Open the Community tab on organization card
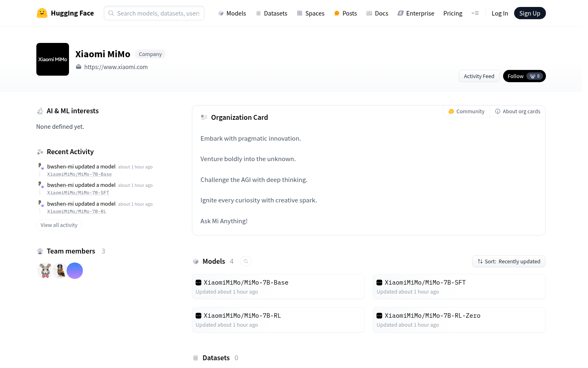The width and height of the screenshot is (588, 368). coord(466,111)
